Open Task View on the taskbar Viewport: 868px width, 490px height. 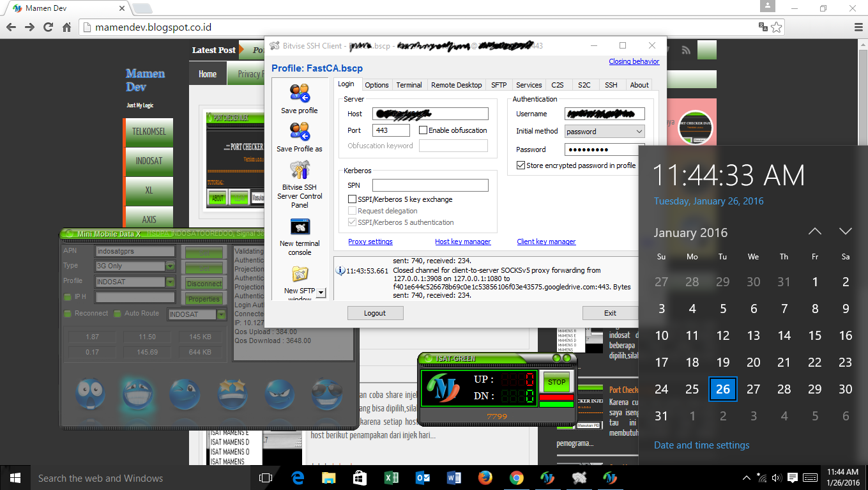click(266, 477)
